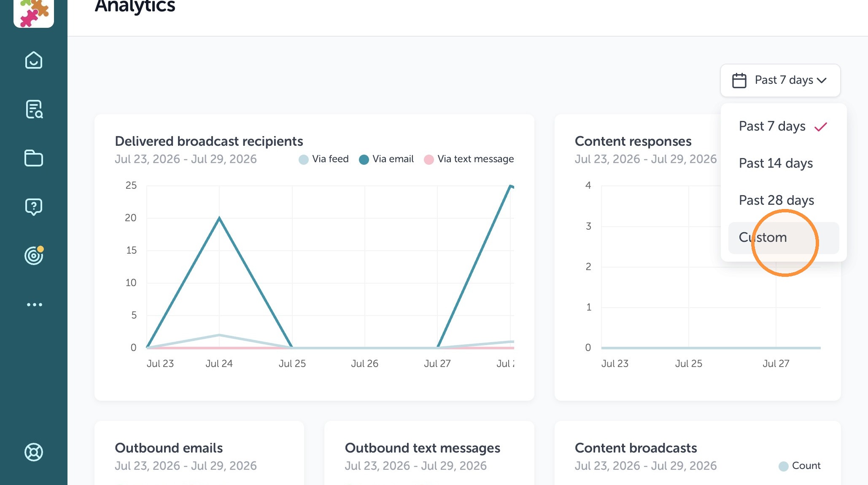Viewport: 868px width, 485px height.
Task: Open the home icon in sidebar
Action: point(34,60)
